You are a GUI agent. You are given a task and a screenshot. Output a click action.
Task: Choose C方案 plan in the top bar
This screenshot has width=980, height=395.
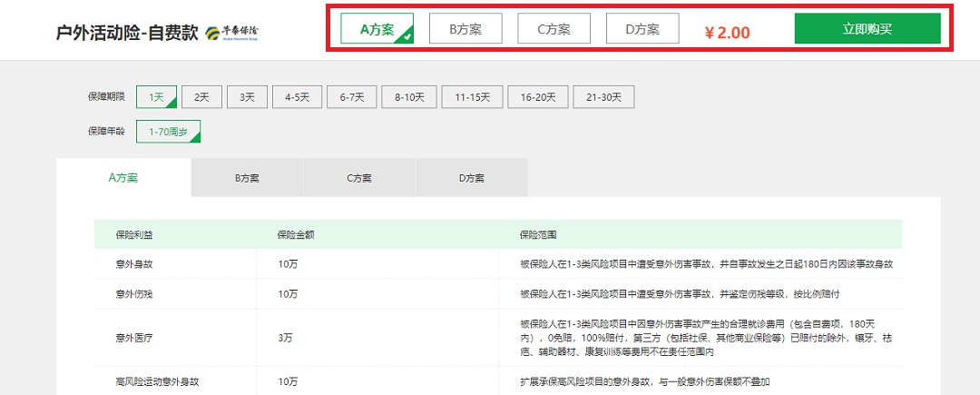(554, 29)
